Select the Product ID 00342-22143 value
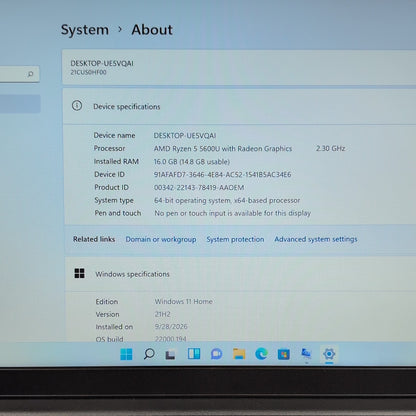 [x=199, y=188]
